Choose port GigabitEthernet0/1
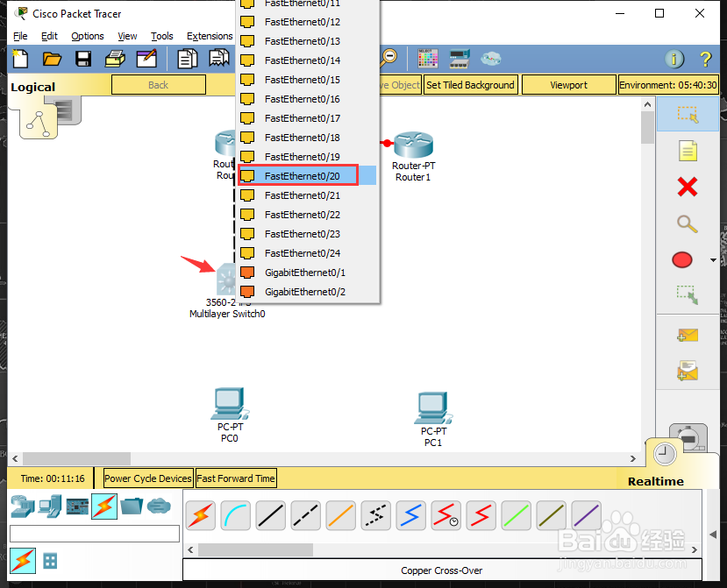This screenshot has width=727, height=588. point(307,273)
